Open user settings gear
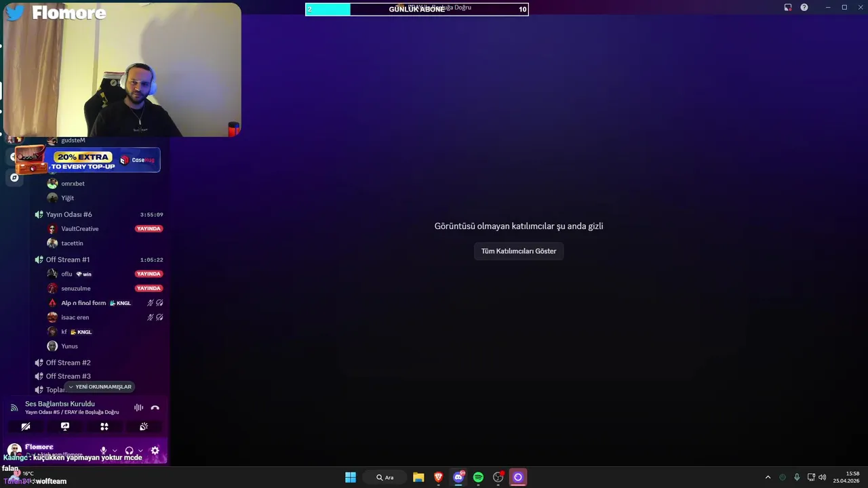Viewport: 868px width, 488px height. [x=155, y=450]
